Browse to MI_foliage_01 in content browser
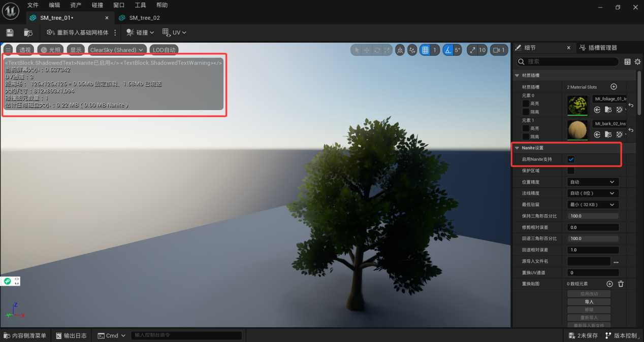This screenshot has width=644, height=342. click(608, 109)
